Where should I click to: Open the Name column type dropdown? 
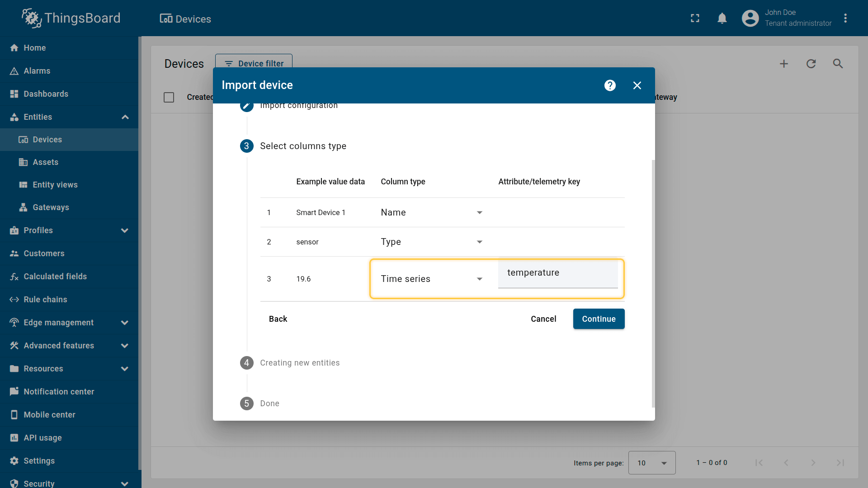(x=432, y=212)
